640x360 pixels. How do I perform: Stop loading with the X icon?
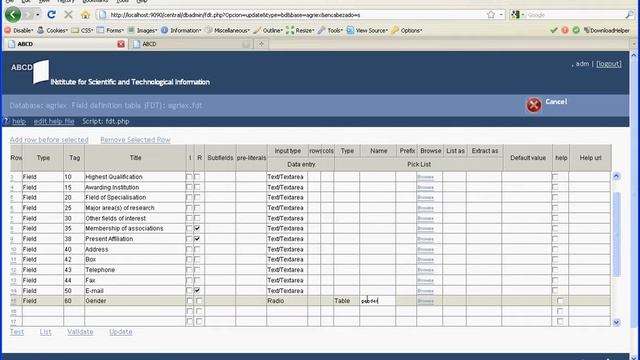pos(68,15)
